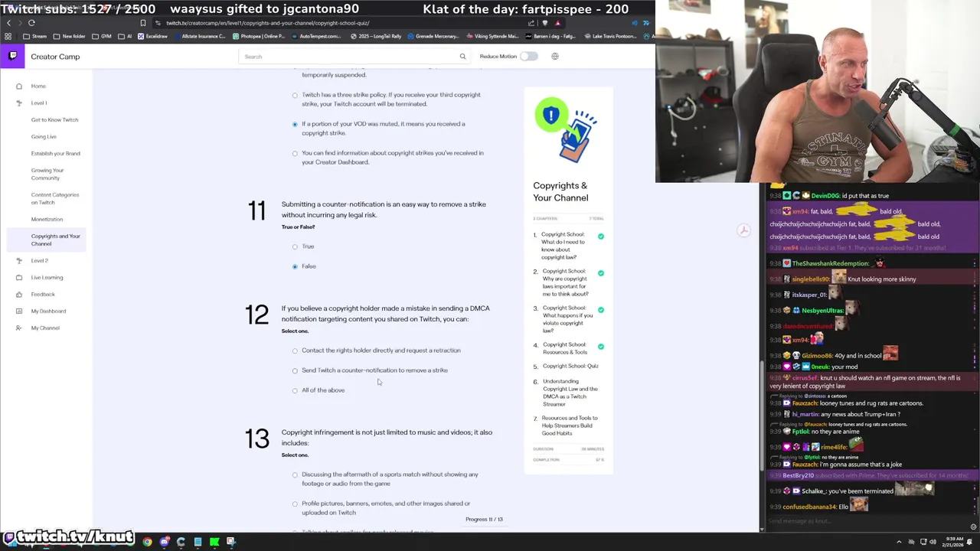Open 'Resources and Tools to Help Streamers' chapter
The width and height of the screenshot is (980, 551).
pyautogui.click(x=570, y=425)
